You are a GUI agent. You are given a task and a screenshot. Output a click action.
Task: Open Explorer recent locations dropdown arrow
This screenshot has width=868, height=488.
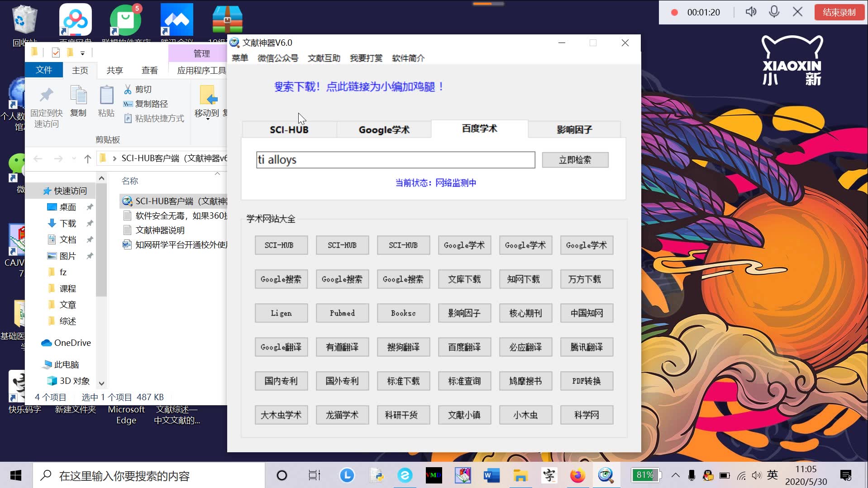[74, 158]
